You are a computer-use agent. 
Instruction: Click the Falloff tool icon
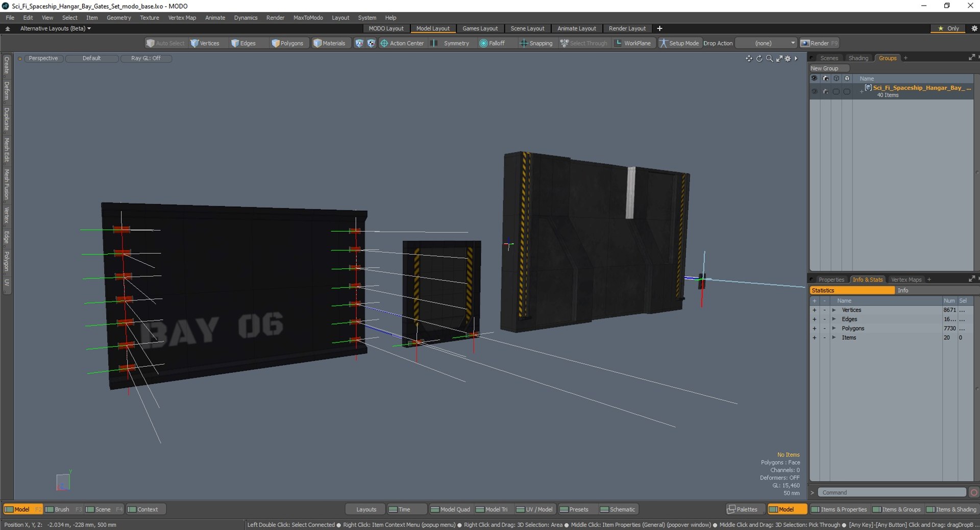(483, 43)
